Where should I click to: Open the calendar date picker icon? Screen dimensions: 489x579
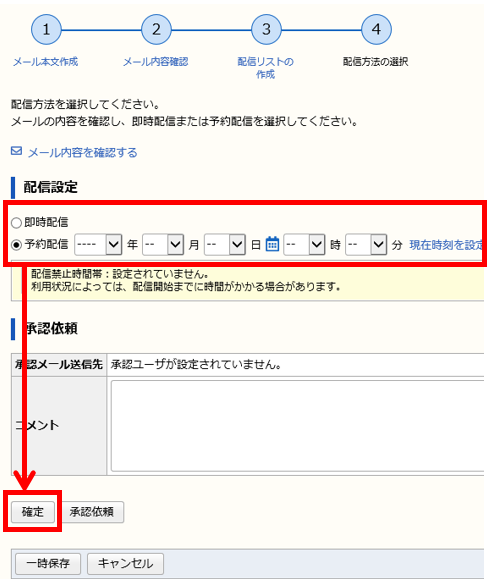(272, 244)
